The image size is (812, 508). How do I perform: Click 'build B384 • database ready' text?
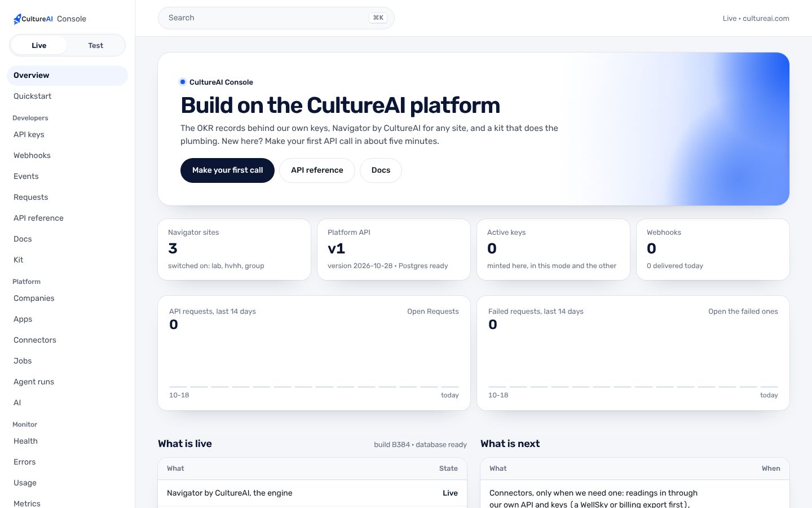coord(420,445)
